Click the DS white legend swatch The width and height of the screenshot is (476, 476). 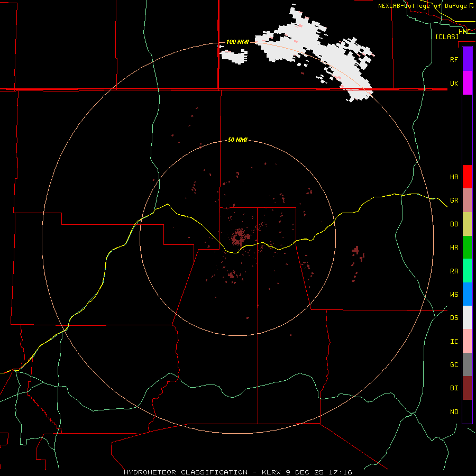click(467, 317)
